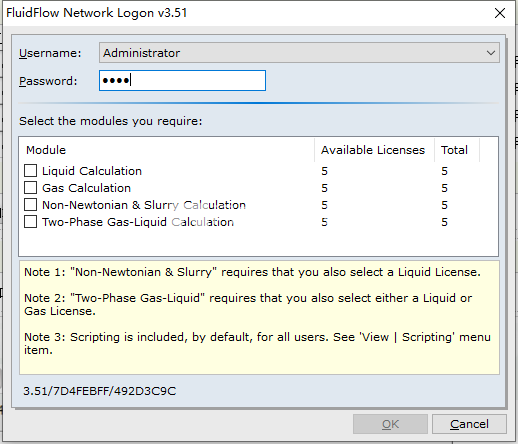Click the Username label

pyautogui.click(x=50, y=53)
